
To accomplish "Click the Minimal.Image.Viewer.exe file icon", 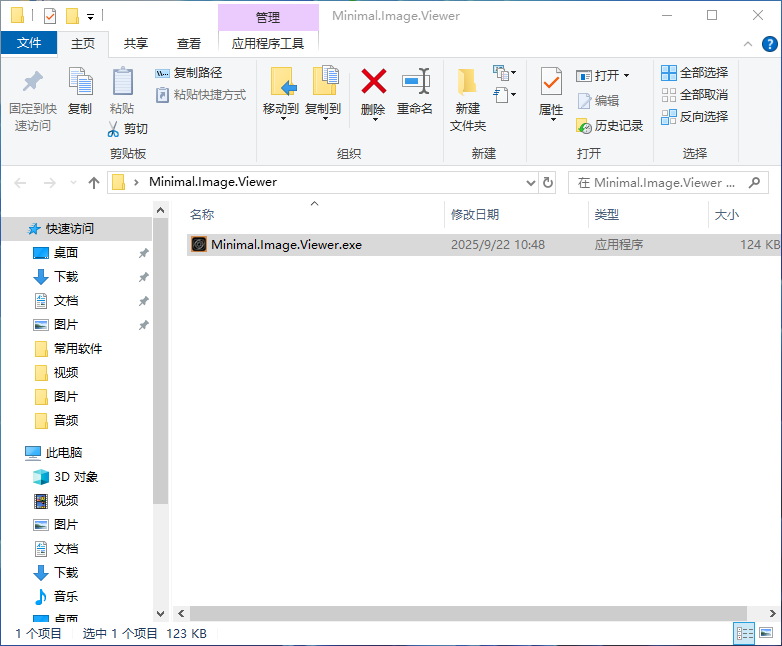I will (199, 244).
